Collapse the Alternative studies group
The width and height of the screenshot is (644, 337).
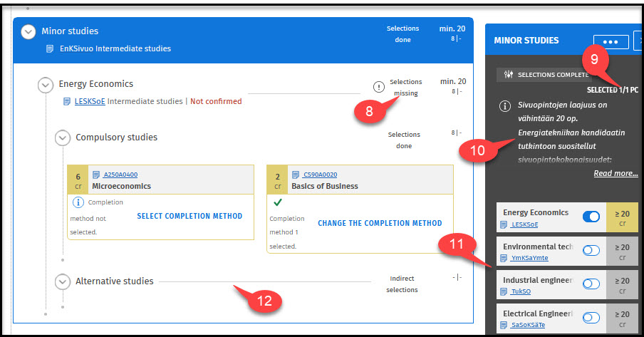63,281
